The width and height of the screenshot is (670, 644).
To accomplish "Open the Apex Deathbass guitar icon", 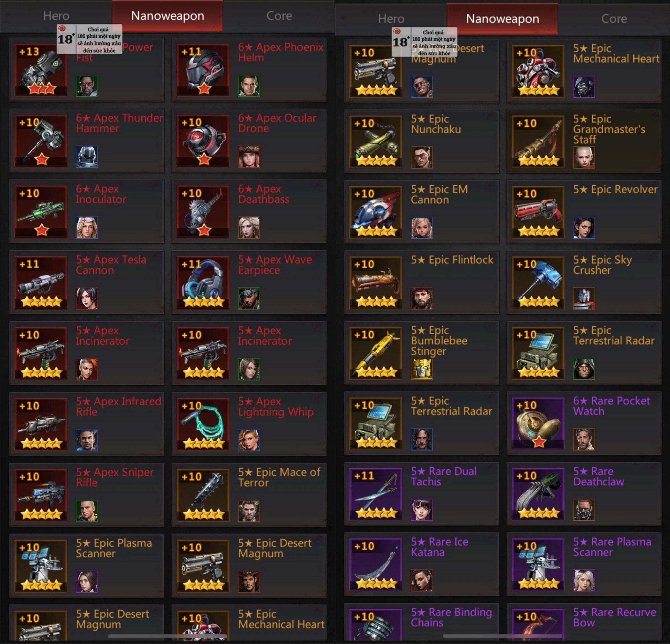I will [203, 211].
